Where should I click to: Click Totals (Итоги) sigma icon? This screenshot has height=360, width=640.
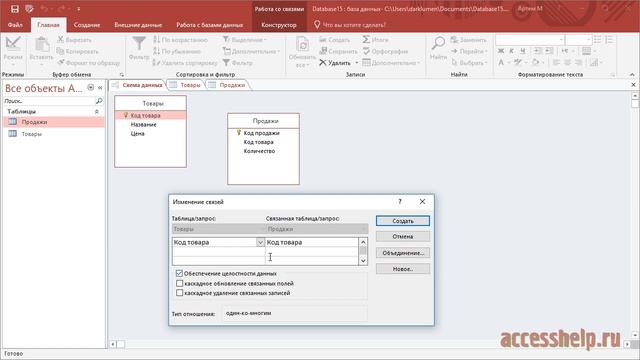point(366,40)
